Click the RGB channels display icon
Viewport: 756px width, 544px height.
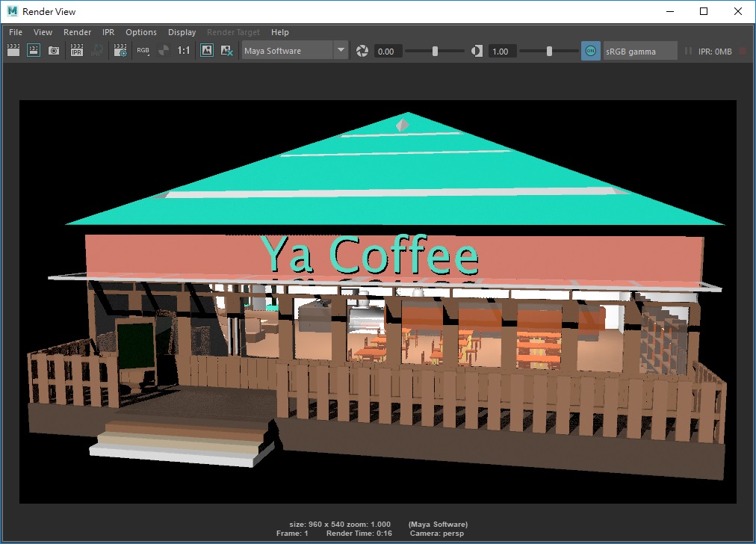(143, 51)
